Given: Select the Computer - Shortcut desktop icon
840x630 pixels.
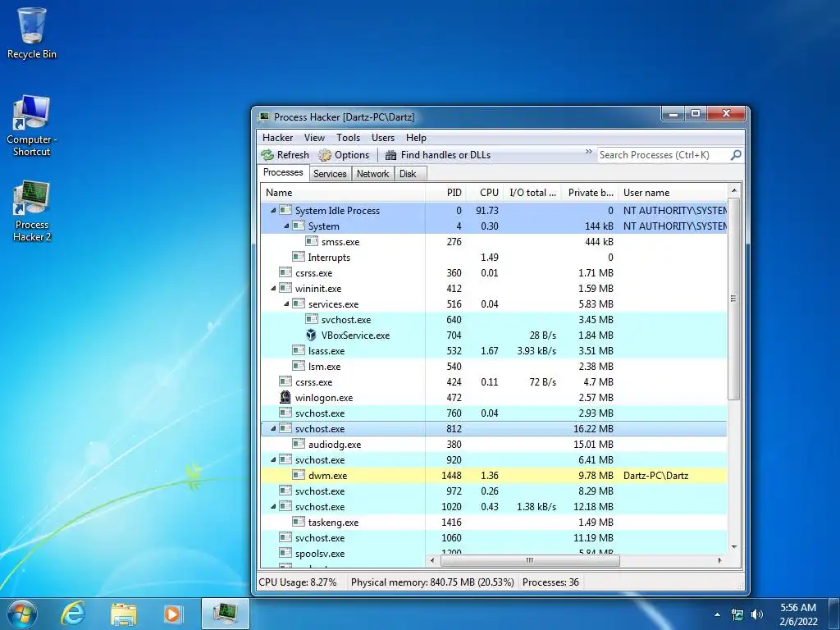Looking at the screenshot, I should click(x=32, y=126).
